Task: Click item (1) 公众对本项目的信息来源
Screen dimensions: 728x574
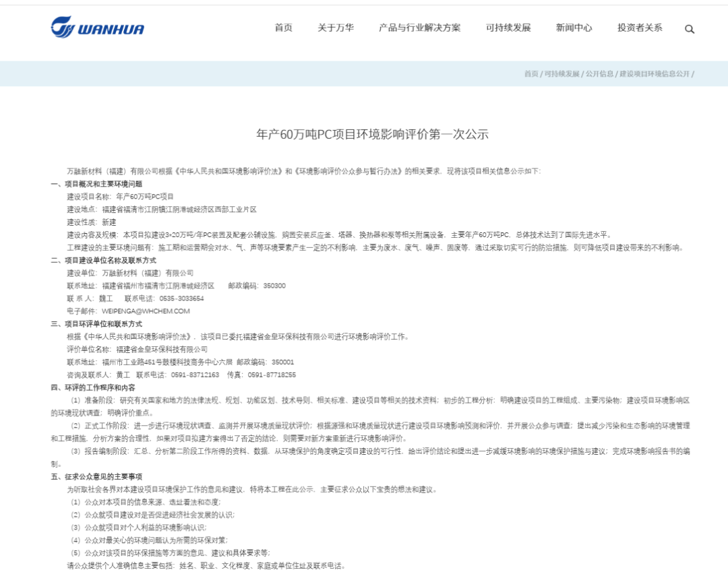Action: [x=146, y=502]
